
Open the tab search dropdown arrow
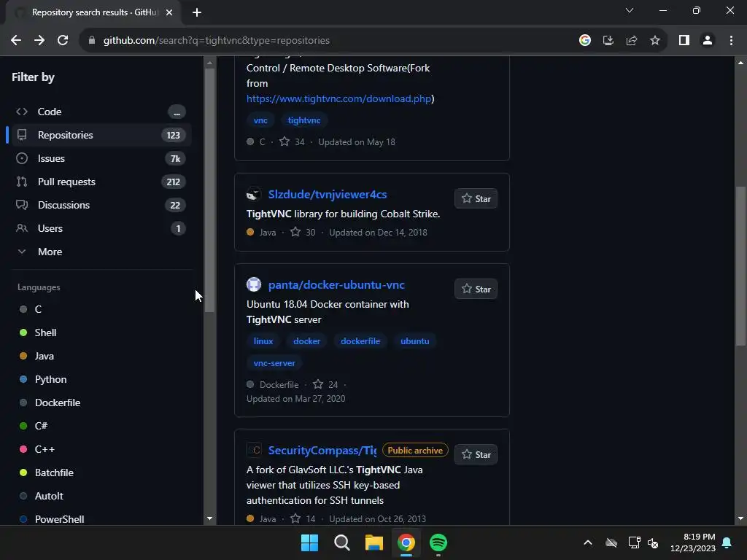(x=630, y=10)
